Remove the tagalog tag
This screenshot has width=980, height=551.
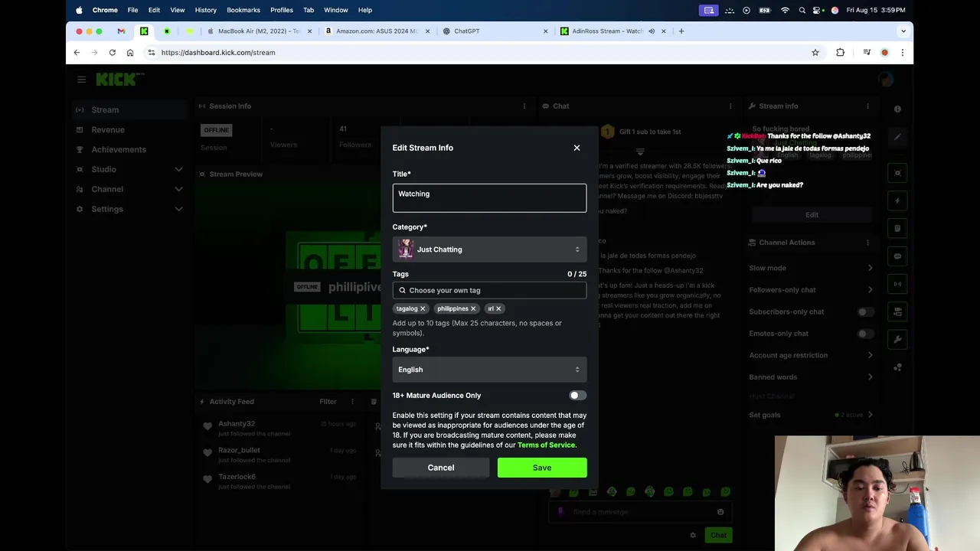tap(423, 308)
